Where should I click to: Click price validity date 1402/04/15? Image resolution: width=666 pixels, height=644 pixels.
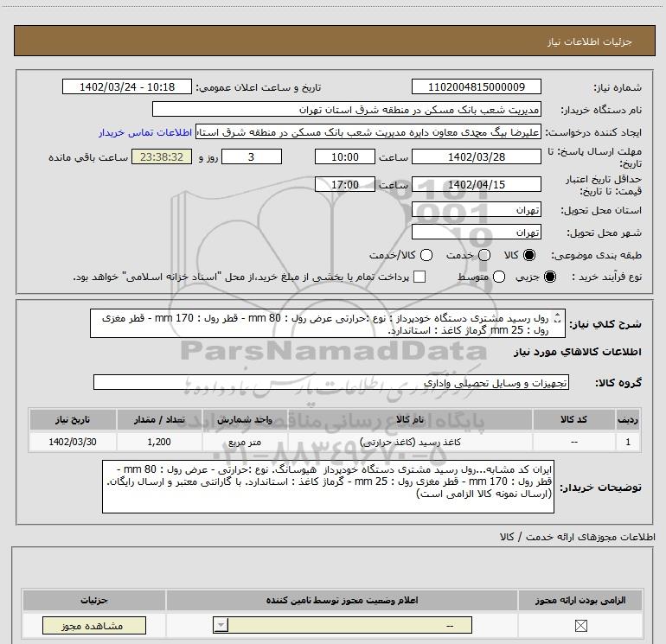pos(476,184)
